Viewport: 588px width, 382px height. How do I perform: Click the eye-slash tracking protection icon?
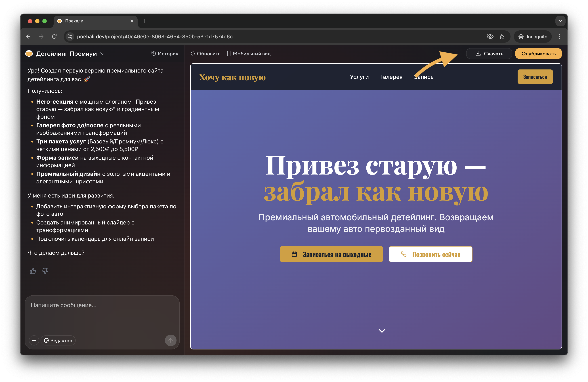point(490,37)
